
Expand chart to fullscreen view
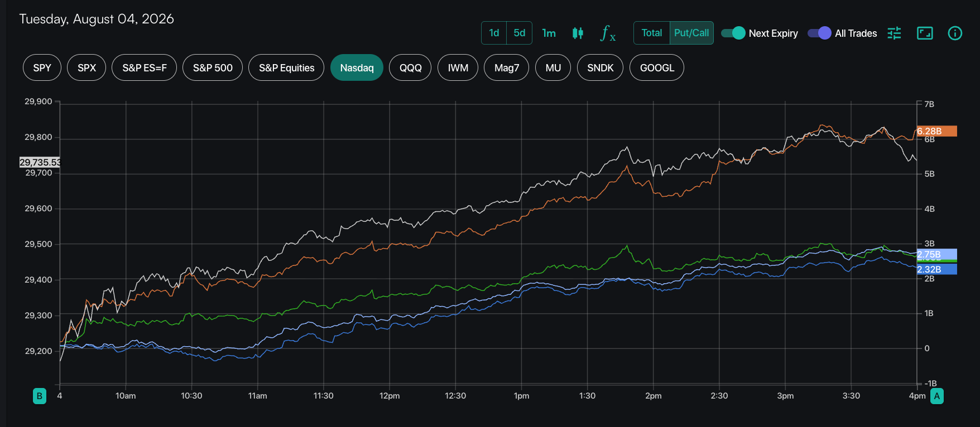(925, 33)
